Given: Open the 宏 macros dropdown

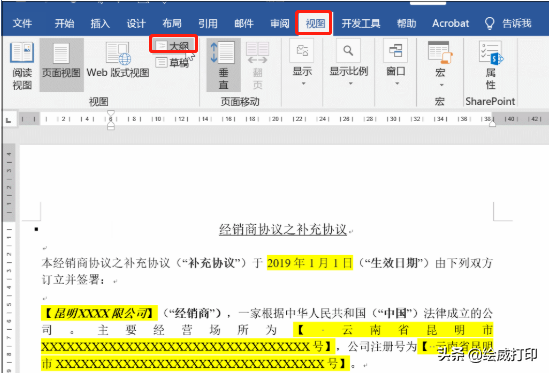Looking at the screenshot, I should pos(440,65).
